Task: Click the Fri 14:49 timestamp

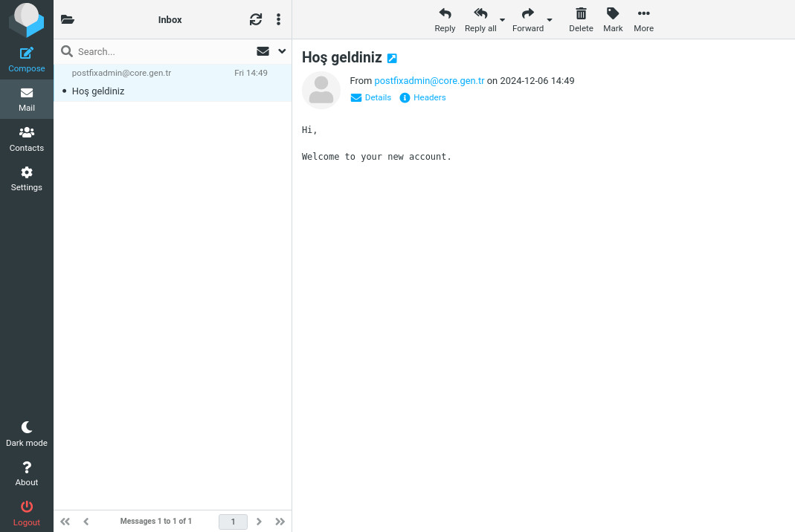Action: coord(251,73)
